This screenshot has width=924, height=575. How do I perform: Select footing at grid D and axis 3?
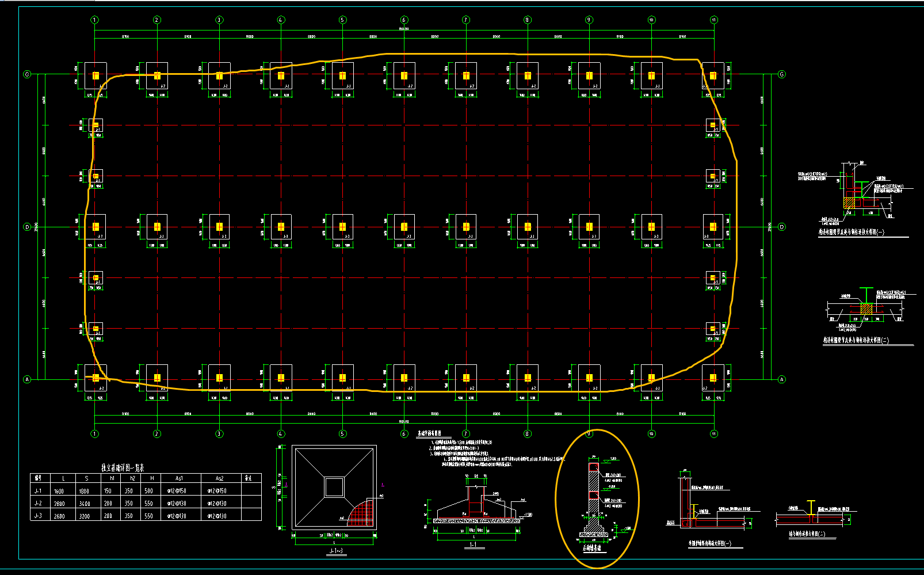point(219,227)
